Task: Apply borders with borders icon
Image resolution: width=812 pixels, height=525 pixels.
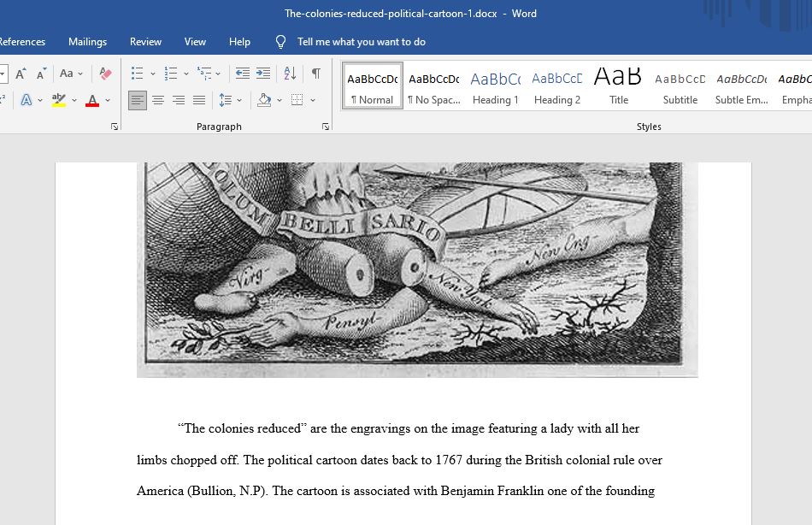Action: (297, 100)
